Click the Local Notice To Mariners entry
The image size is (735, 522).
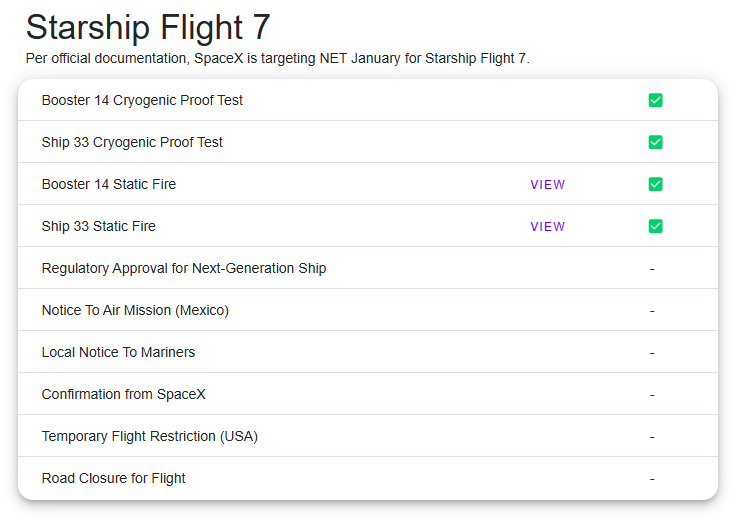coord(118,352)
